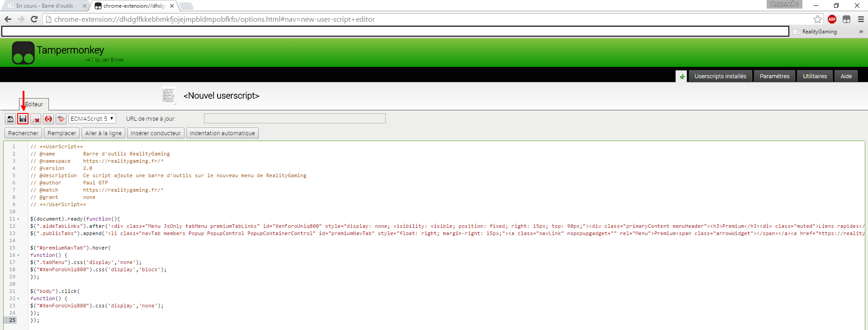
Task: Click the '// ==UserScript==' header line
Action: click(57, 147)
